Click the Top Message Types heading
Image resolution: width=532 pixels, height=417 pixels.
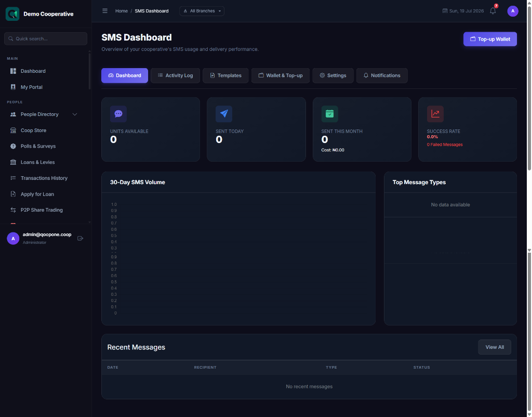pos(419,183)
